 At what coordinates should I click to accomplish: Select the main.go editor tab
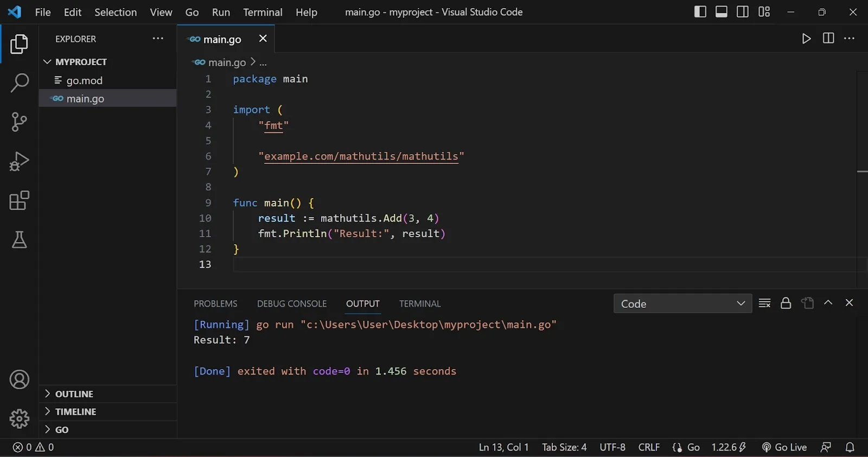tap(225, 39)
